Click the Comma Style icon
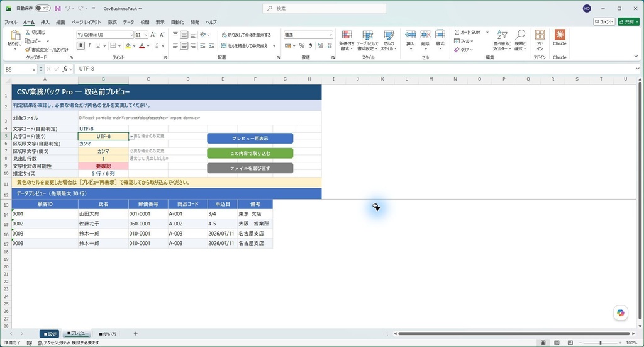The height and width of the screenshot is (347, 644). tap(311, 45)
